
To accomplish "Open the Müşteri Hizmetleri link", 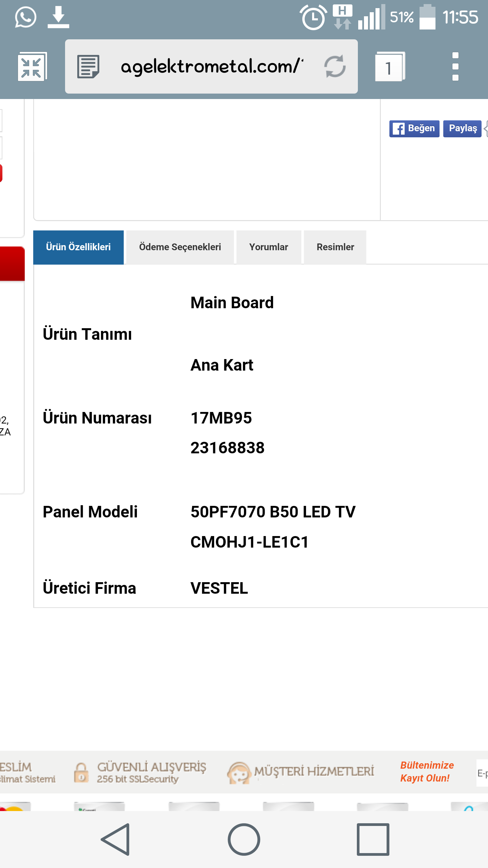I will click(x=314, y=771).
